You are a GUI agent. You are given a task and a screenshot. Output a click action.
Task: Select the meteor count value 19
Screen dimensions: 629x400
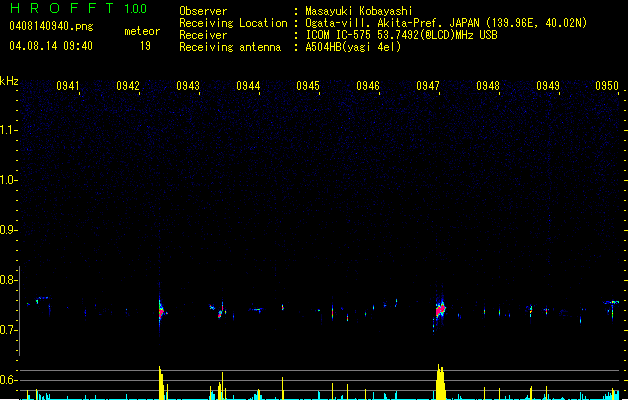[145, 46]
